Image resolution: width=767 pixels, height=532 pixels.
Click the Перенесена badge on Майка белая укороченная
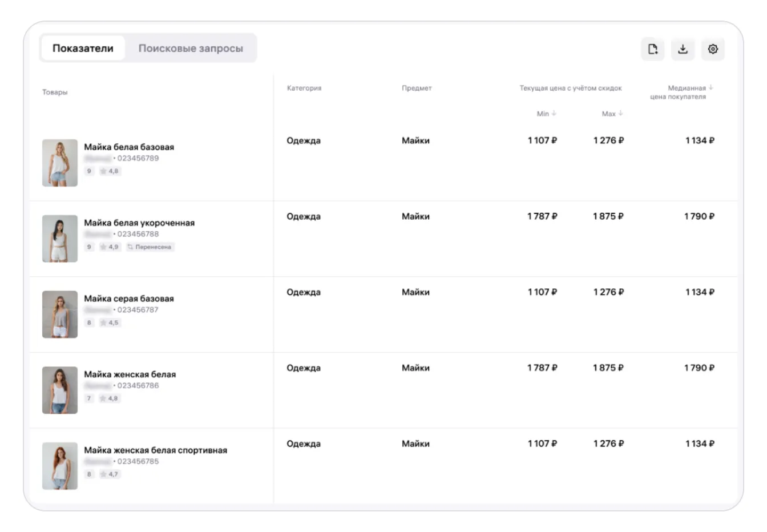pos(150,247)
